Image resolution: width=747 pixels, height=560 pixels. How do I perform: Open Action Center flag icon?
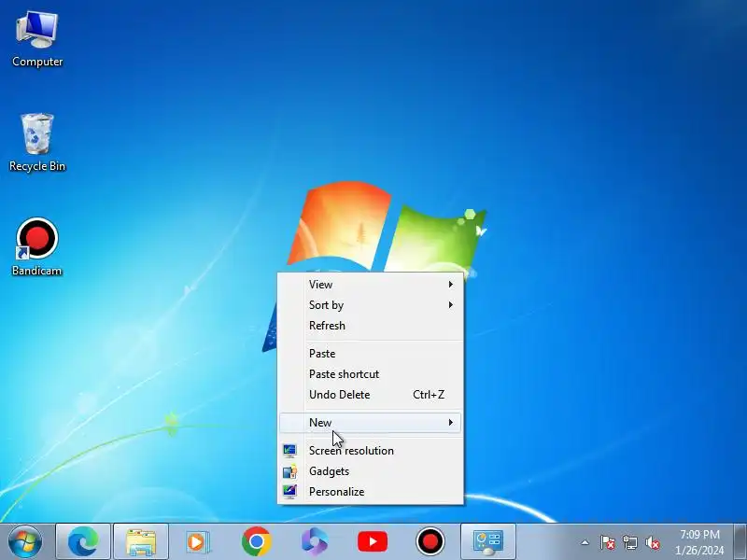[x=608, y=542]
